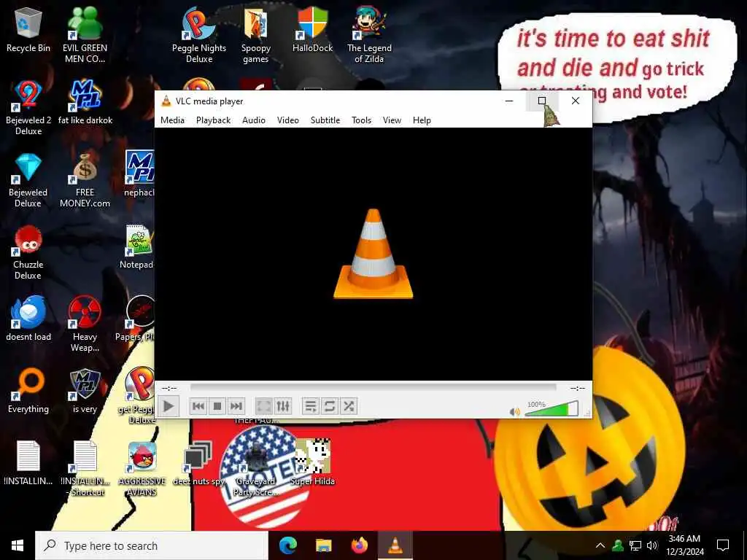Stop playback in VLC
Screen dimensions: 747x560
tap(217, 406)
